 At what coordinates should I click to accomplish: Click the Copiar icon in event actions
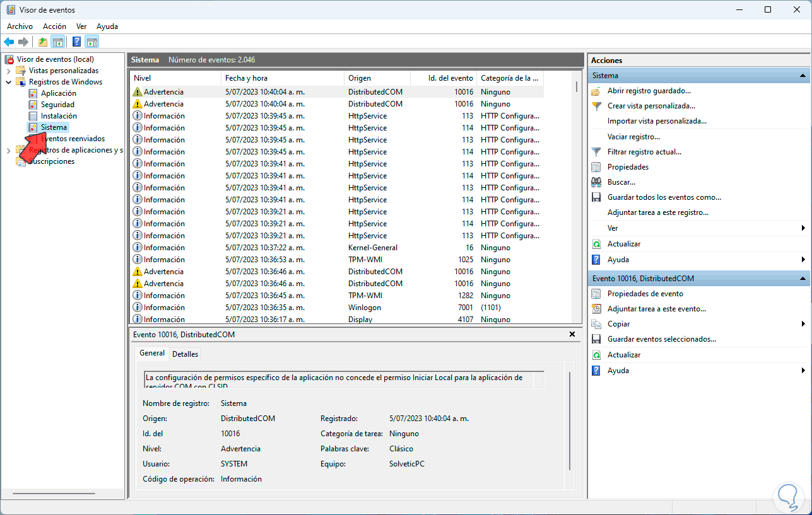pyautogui.click(x=596, y=324)
